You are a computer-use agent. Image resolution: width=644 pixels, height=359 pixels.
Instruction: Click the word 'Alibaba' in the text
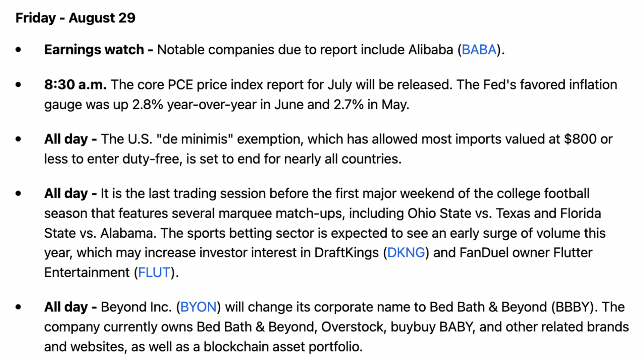point(431,50)
